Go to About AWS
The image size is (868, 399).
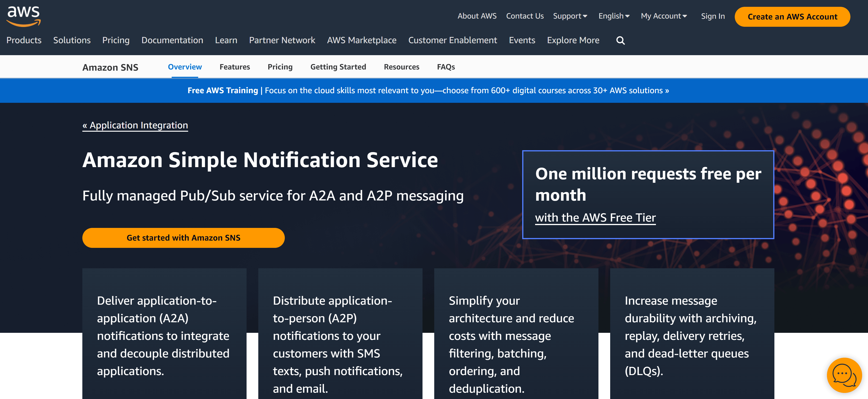click(477, 16)
